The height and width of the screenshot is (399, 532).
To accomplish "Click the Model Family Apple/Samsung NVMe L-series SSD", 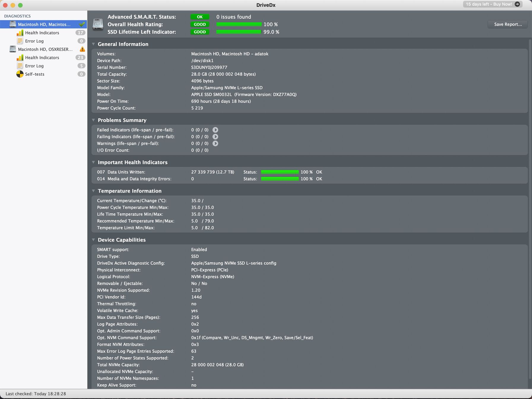I will (x=227, y=88).
